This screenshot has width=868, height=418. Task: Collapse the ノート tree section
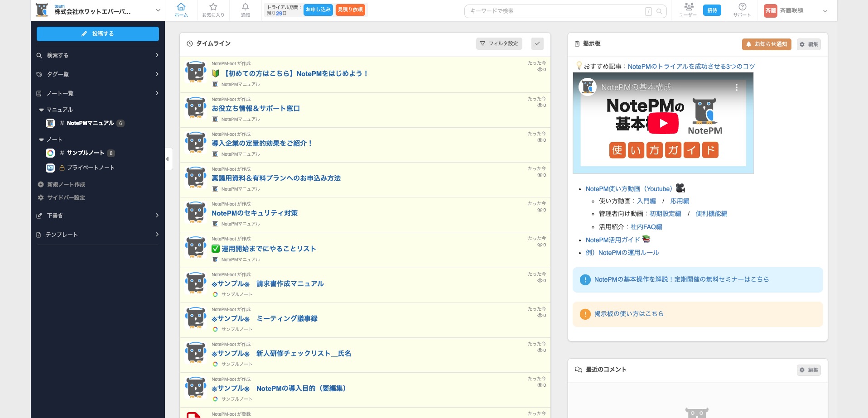click(41, 140)
